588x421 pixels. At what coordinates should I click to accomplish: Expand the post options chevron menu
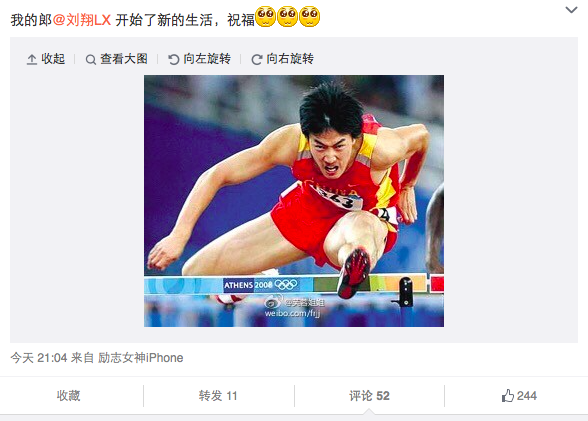pos(571,10)
